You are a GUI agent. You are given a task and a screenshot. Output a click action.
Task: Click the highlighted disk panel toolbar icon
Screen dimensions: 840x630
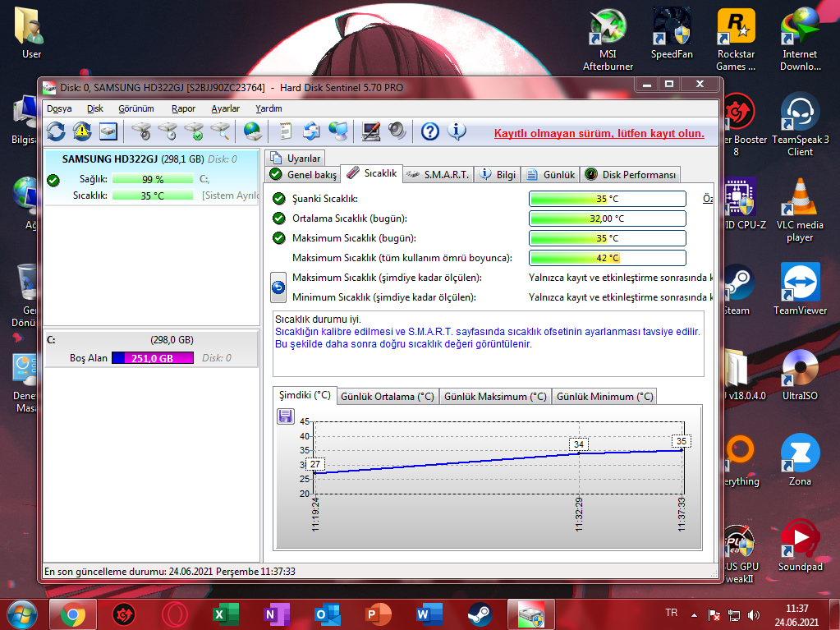point(108,131)
